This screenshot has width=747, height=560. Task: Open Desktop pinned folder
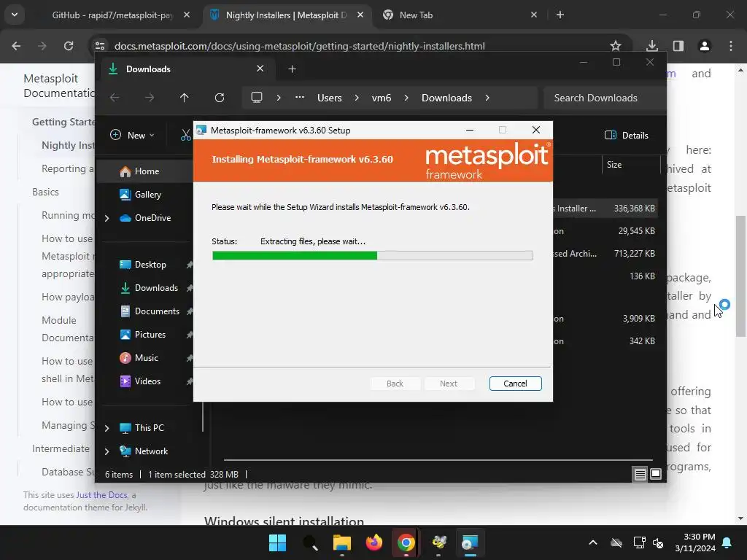150,264
